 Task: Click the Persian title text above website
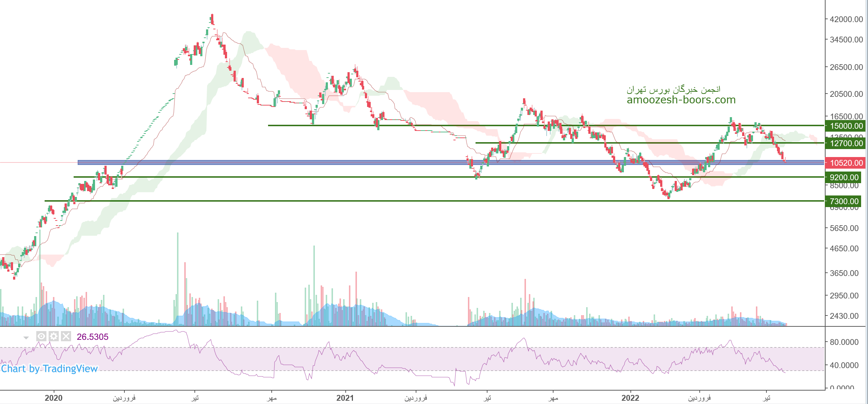click(x=673, y=89)
